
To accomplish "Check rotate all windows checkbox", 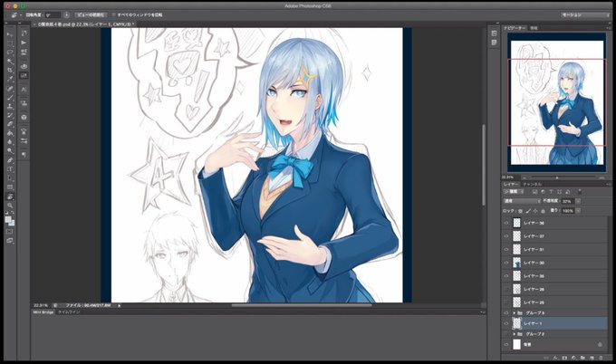I will pyautogui.click(x=114, y=14).
